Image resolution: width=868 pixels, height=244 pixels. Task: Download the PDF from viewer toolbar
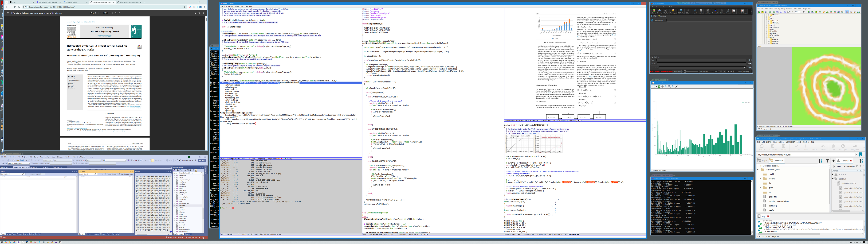[195, 13]
